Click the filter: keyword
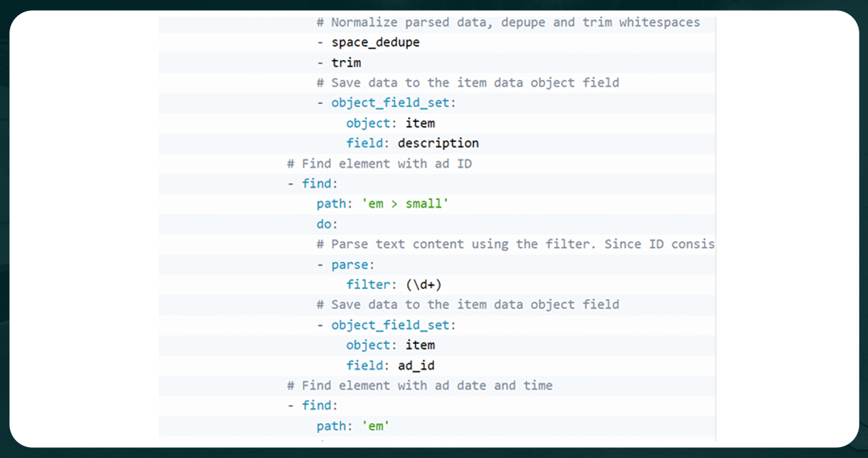868x458 pixels. (x=370, y=285)
